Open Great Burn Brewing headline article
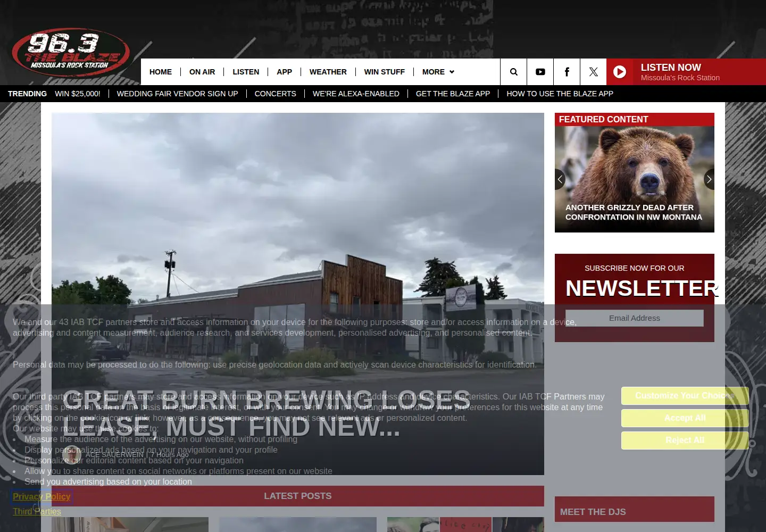Screen dimensions: 766x532 [266, 414]
